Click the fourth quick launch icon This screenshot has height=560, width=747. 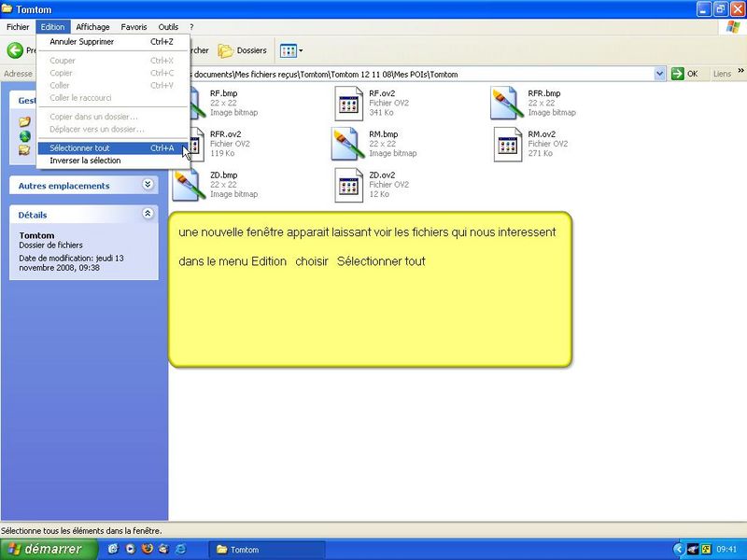[164, 549]
